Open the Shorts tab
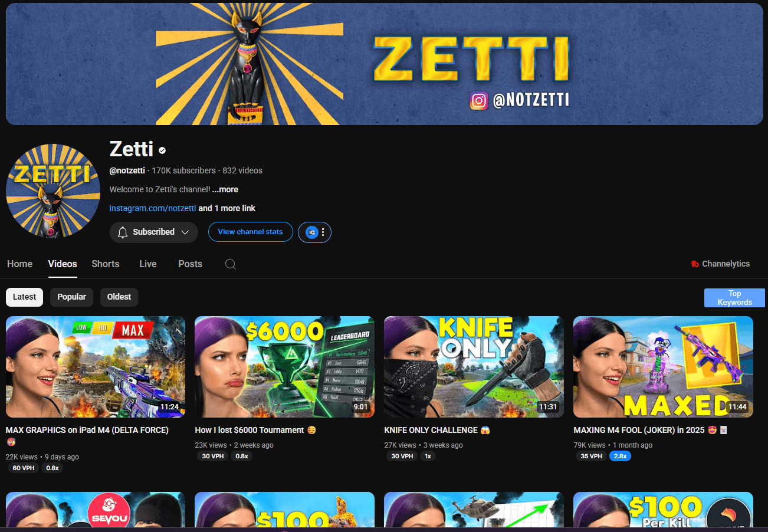 pos(106,264)
